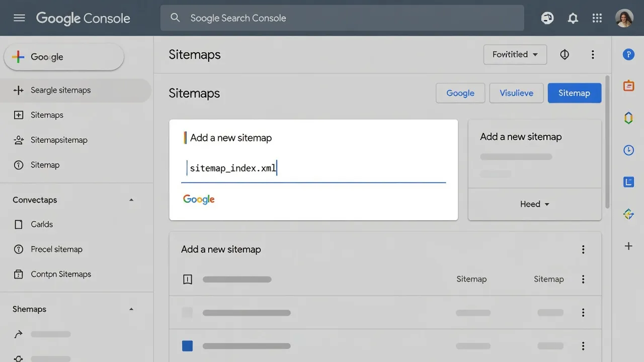Click the search magnifier icon
644x362 pixels.
[175, 18]
